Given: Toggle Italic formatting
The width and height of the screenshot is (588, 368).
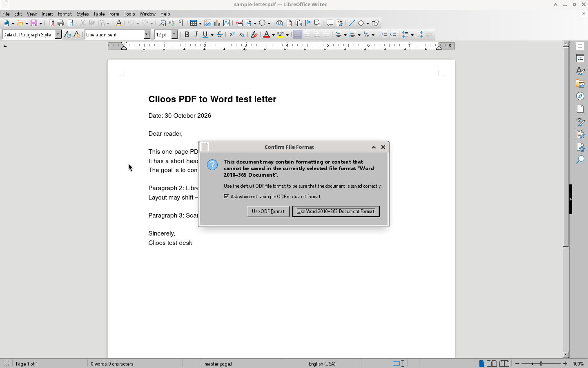Looking at the screenshot, I should [196, 35].
